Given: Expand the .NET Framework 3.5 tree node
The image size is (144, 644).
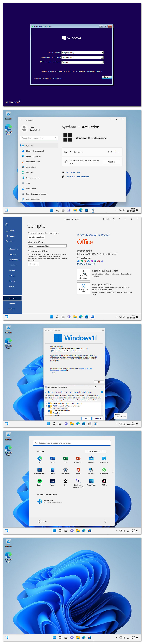Looking at the screenshot, I should pyautogui.click(x=47, y=404).
